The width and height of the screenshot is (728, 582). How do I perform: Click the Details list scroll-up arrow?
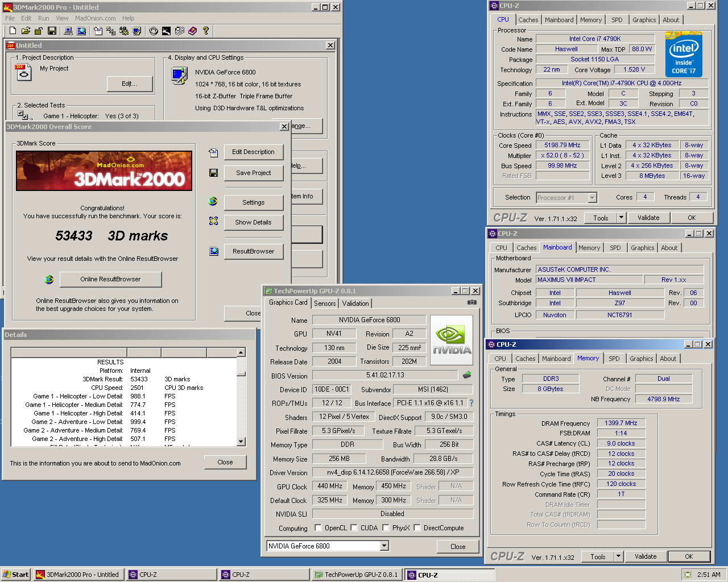point(241,352)
